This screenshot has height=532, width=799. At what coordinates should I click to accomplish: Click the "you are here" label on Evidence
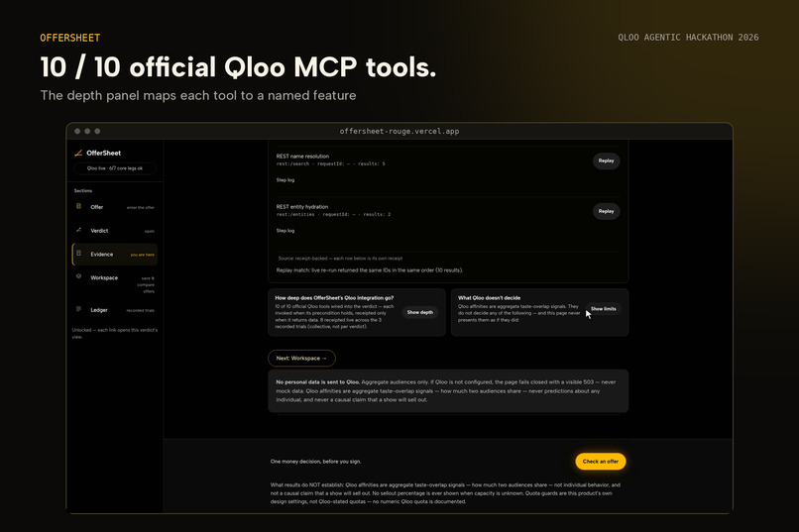click(x=142, y=255)
